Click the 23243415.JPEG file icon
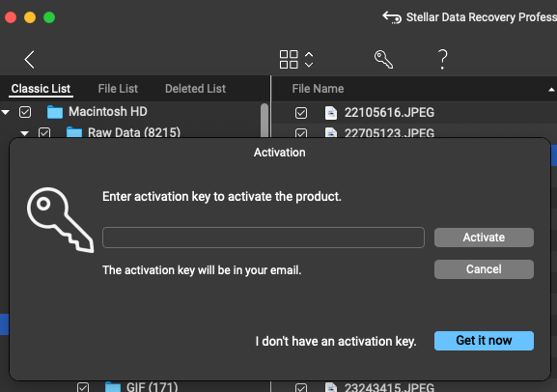 (x=331, y=387)
